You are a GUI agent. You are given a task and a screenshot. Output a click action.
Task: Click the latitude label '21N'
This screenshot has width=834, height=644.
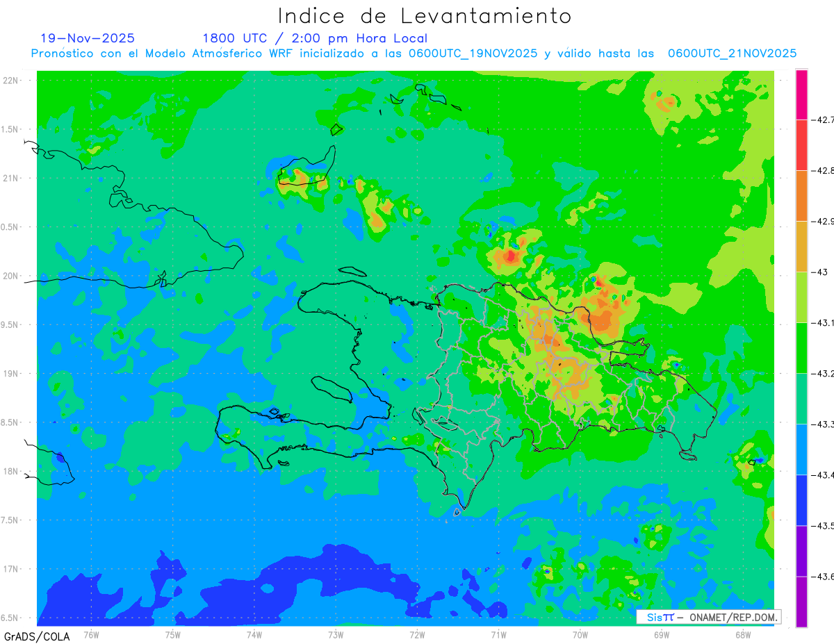(x=11, y=178)
